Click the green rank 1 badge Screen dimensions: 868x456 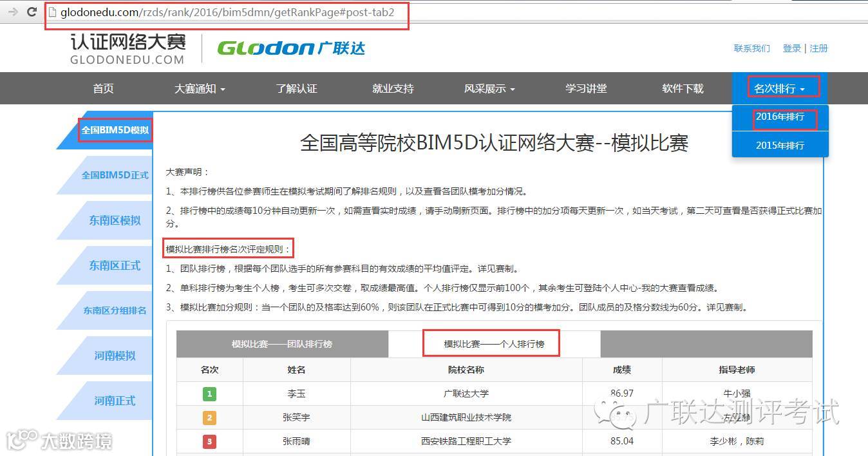209,394
